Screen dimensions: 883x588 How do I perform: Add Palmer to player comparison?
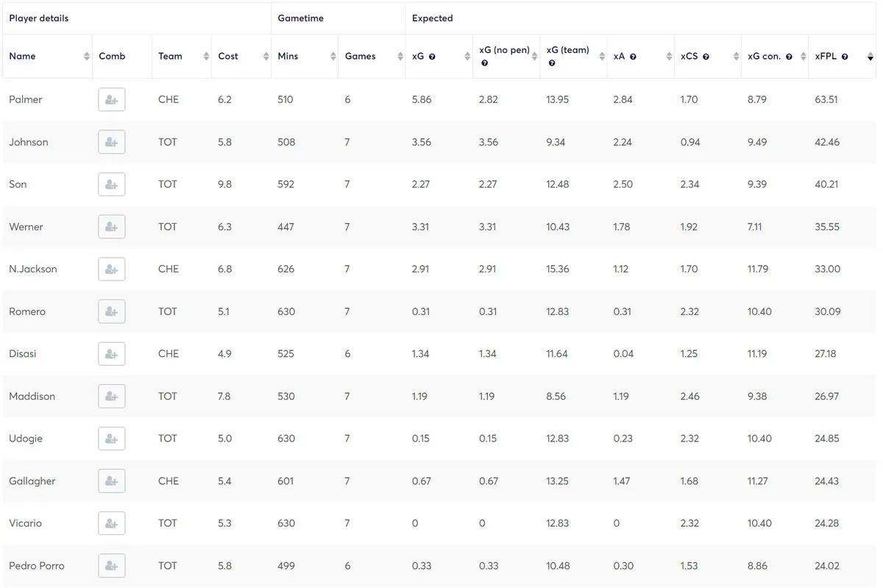point(111,99)
